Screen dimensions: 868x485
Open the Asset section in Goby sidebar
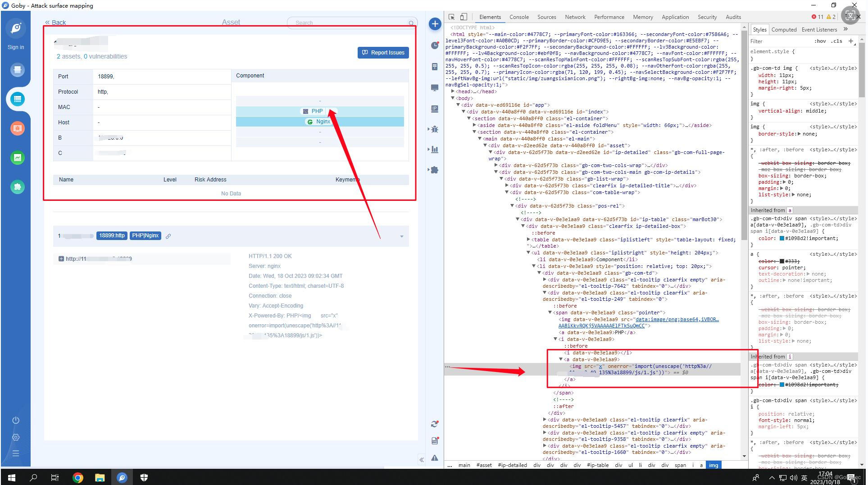17,99
